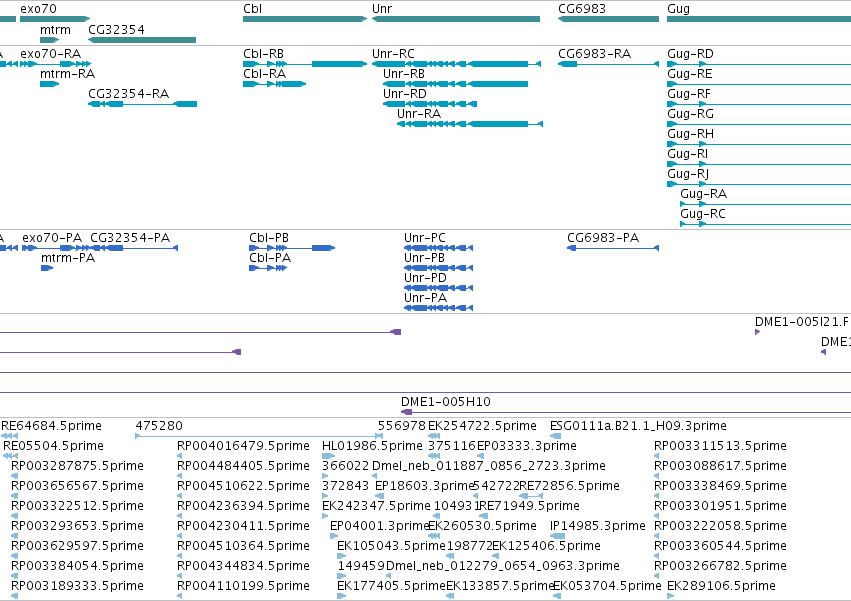
Task: Click the Dmel_neb_011887_0856_2723.3prime label
Action: [x=488, y=466]
